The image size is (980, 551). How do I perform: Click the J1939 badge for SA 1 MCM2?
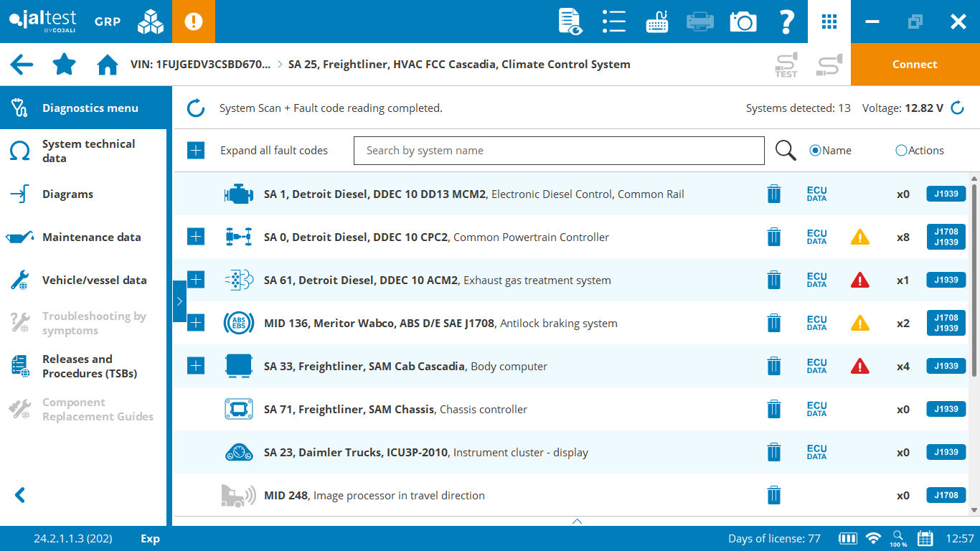[946, 194]
